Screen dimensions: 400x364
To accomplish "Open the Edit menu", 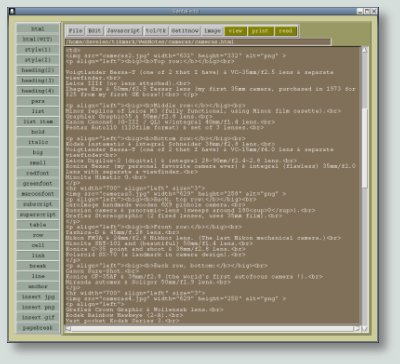I will [94, 31].
